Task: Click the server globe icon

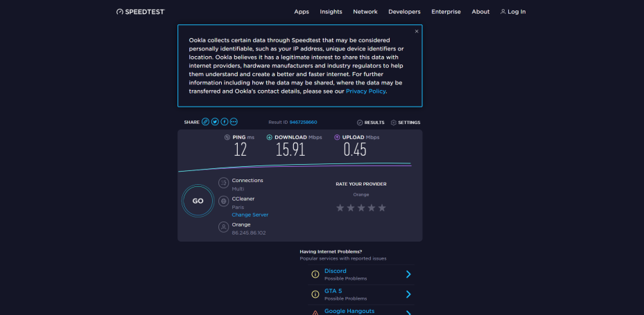Action: [x=223, y=201]
